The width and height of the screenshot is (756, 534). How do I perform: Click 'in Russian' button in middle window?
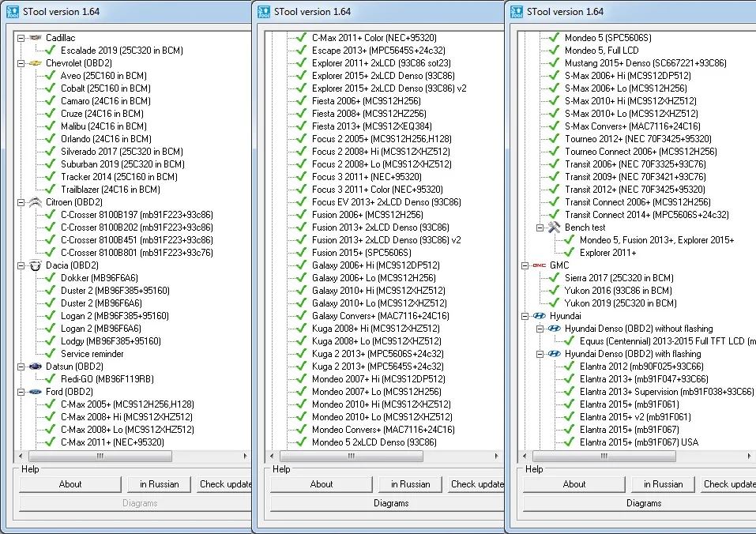pos(411,484)
